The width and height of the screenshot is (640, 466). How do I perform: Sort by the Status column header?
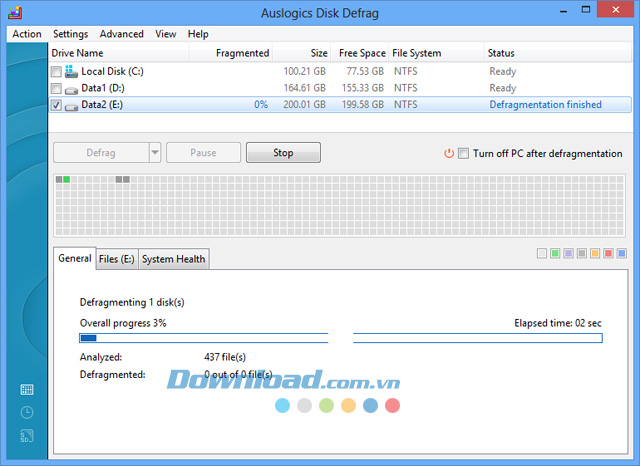(558, 53)
